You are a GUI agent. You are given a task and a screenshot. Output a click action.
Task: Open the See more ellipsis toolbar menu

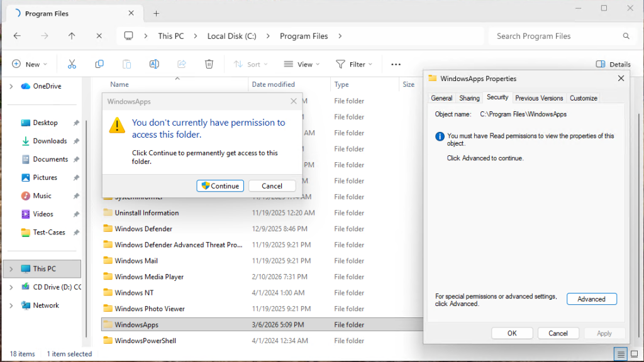(396, 63)
